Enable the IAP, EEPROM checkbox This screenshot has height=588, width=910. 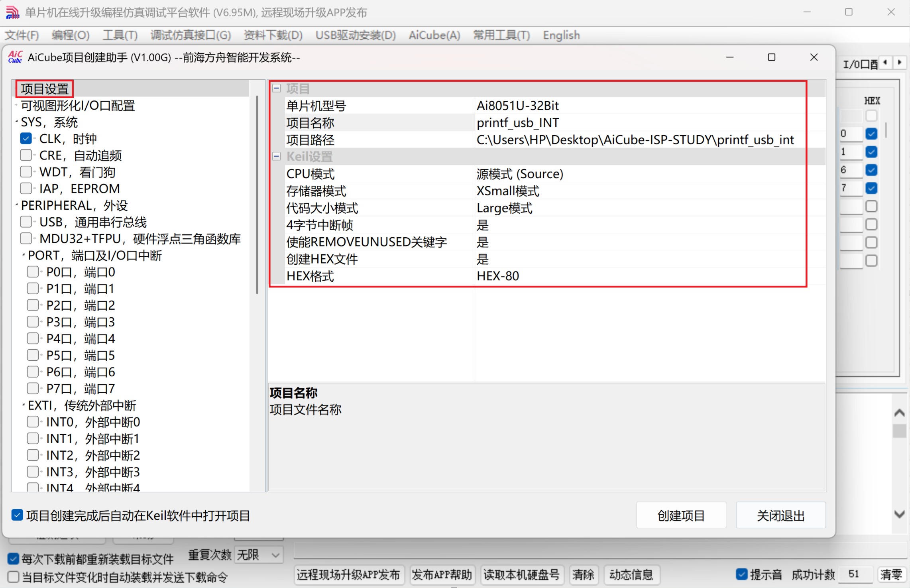click(x=26, y=188)
